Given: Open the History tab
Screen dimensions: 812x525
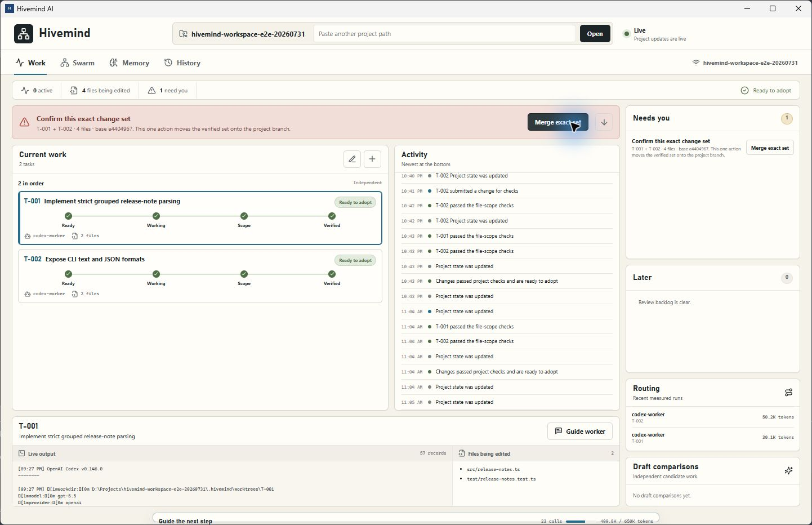Looking at the screenshot, I should coord(182,63).
